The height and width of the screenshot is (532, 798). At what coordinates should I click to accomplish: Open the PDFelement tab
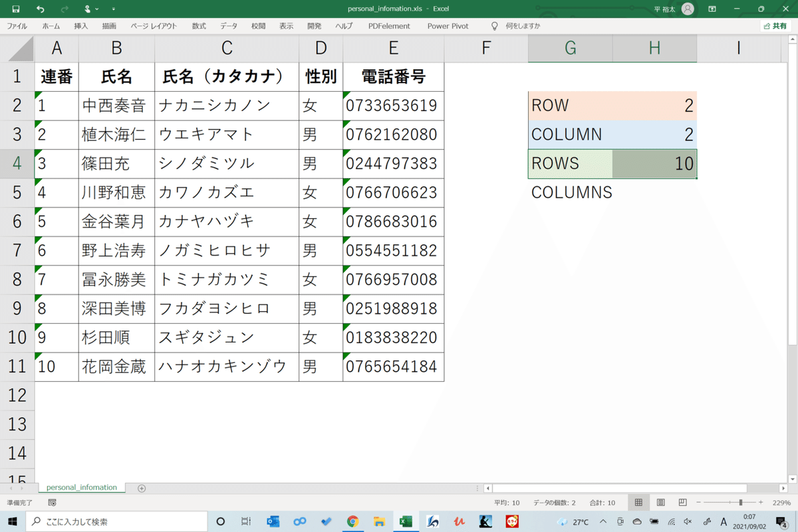pos(389,26)
